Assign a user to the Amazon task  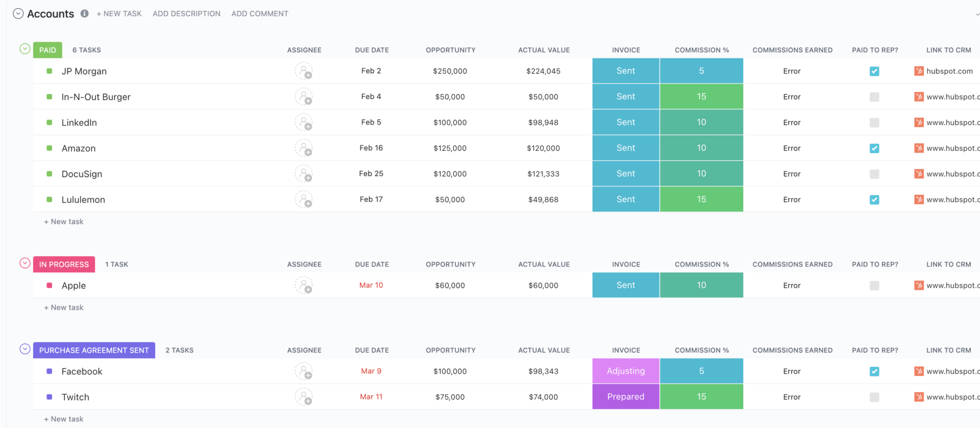click(304, 148)
